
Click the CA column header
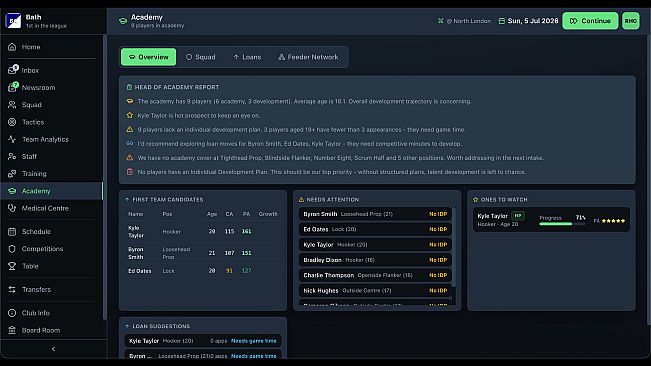(x=229, y=214)
